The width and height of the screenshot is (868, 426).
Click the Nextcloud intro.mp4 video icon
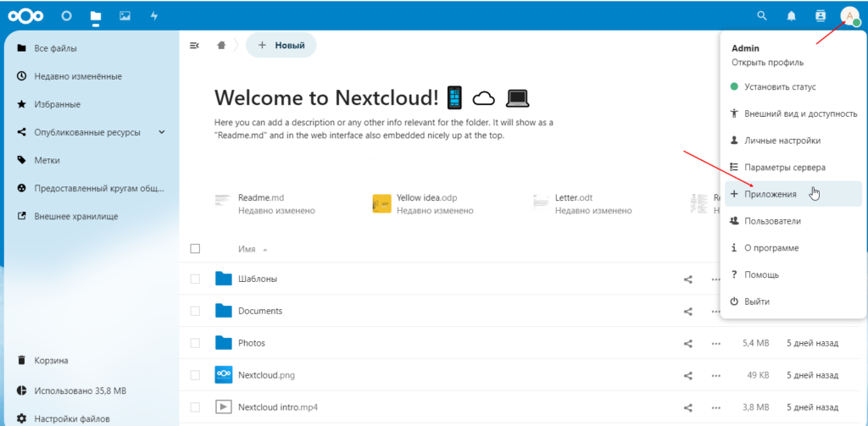(223, 407)
